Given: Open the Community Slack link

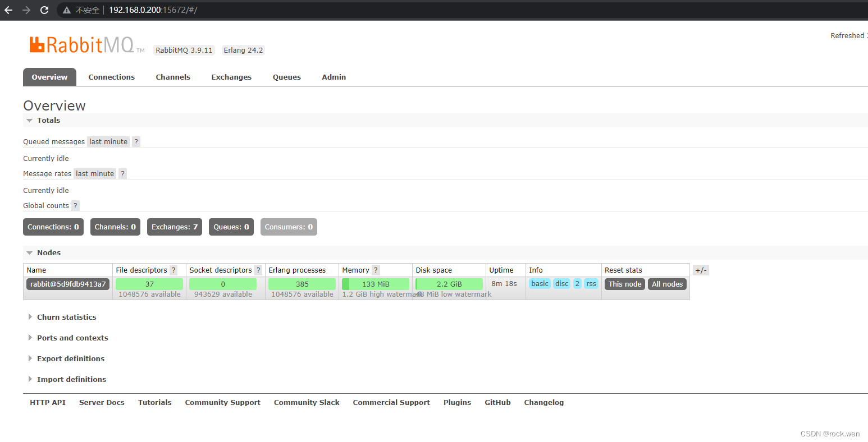Looking at the screenshot, I should (307, 403).
